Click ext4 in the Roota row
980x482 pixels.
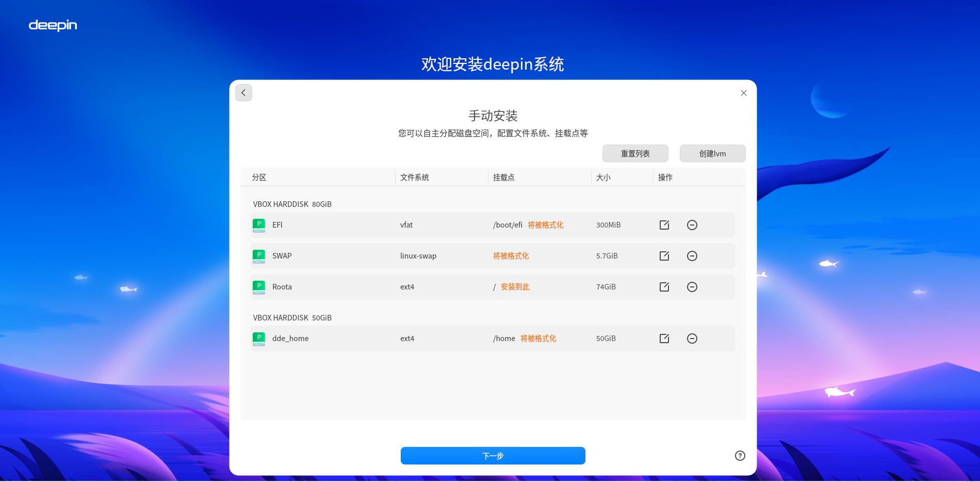[407, 287]
